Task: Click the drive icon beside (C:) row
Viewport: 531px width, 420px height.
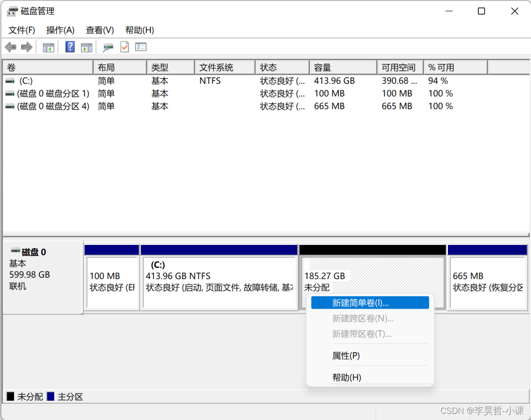Action: pos(10,81)
